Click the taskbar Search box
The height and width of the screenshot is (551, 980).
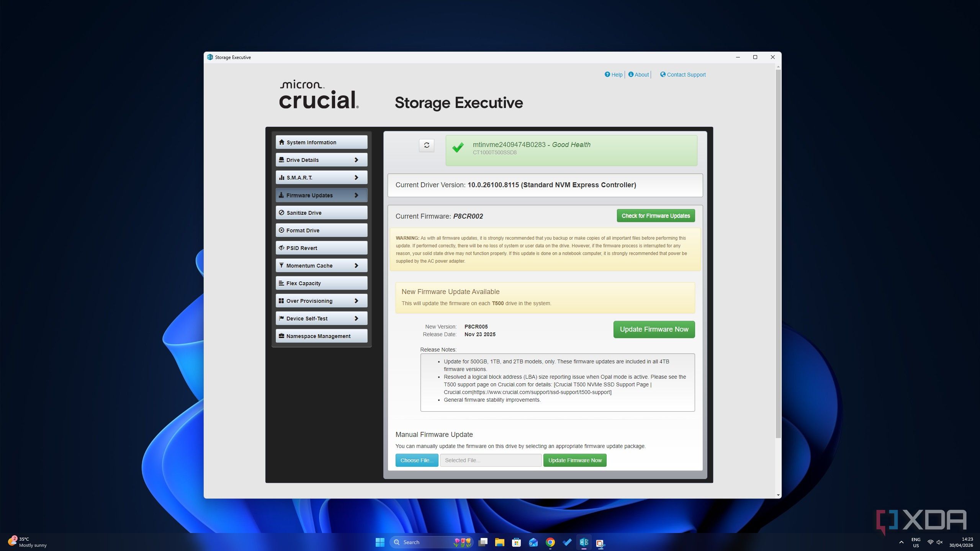(431, 542)
